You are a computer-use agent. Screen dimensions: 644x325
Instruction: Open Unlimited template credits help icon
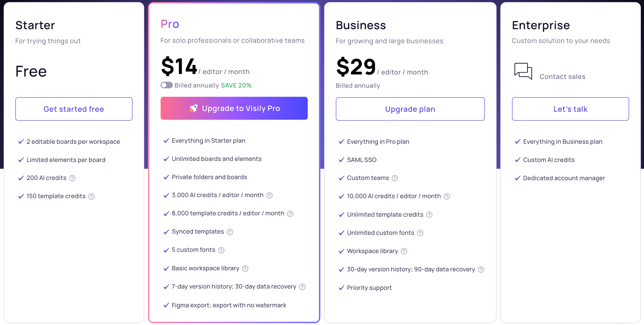click(429, 215)
